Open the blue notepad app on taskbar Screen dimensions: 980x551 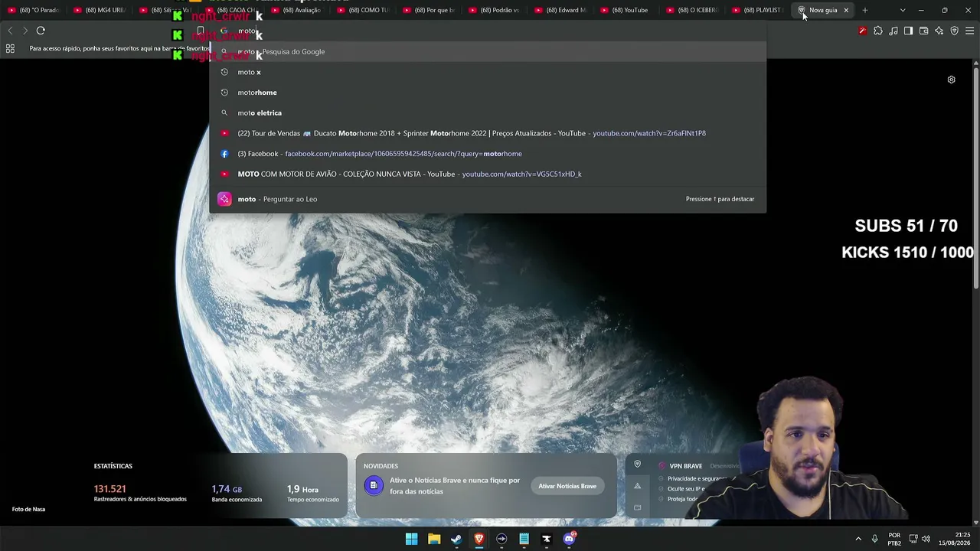[x=524, y=539]
